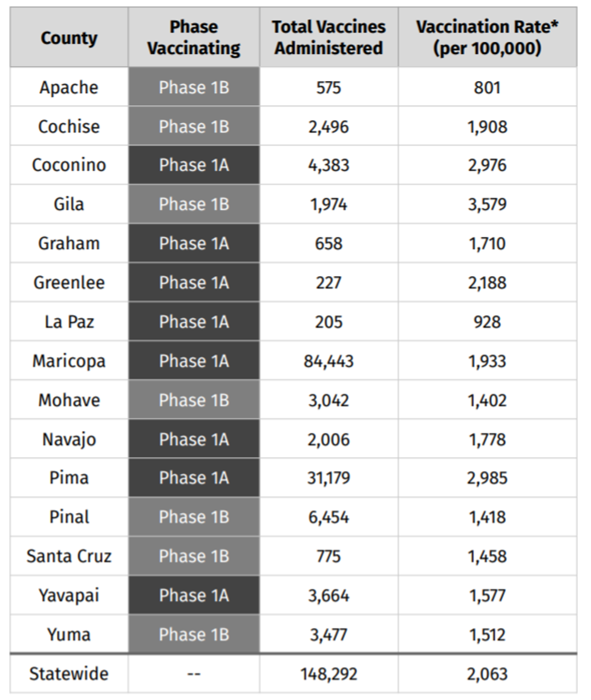Click Graham's vaccination rate 1,710
Viewport: 591px width, 700px height.
(x=487, y=244)
